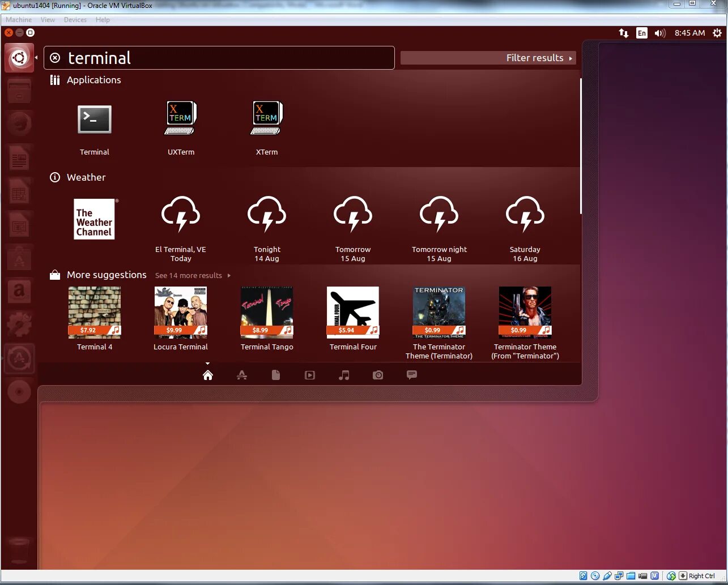The width and height of the screenshot is (728, 585).
Task: Open the system power gear menu
Action: [x=717, y=33]
